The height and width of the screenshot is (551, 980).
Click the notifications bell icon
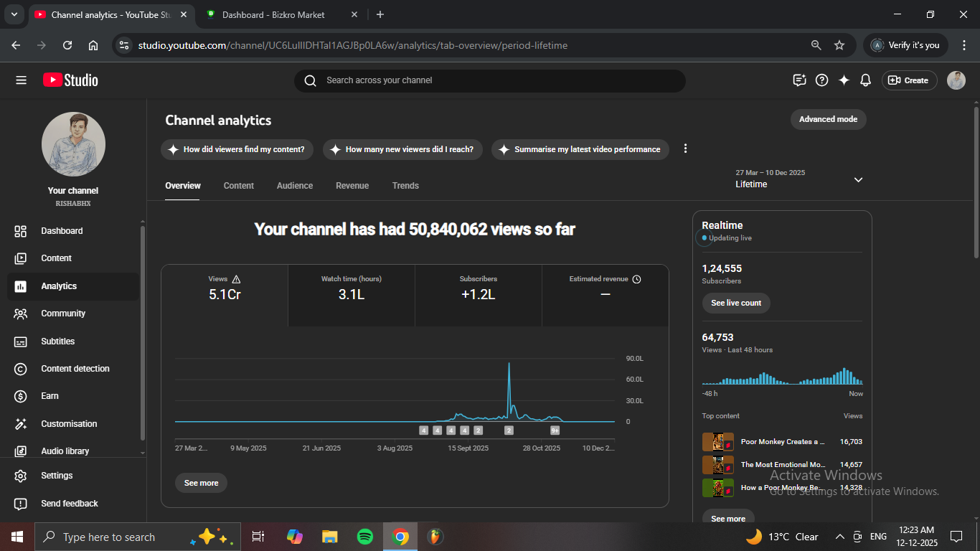[x=866, y=80]
